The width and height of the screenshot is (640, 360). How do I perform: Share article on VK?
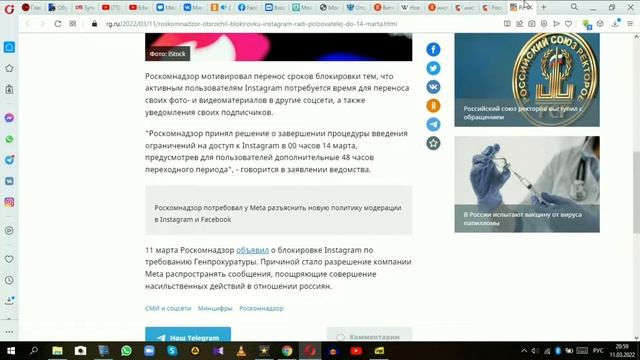[x=433, y=87]
